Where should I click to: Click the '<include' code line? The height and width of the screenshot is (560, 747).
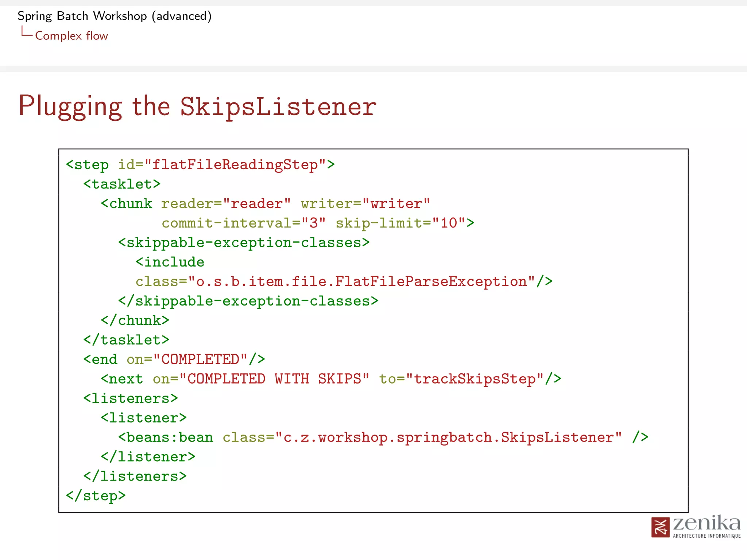(x=170, y=262)
